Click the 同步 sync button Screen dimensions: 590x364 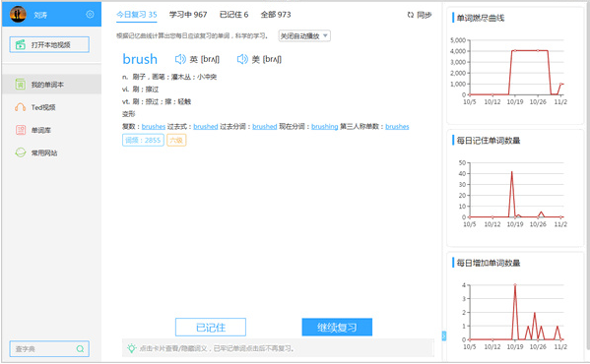point(420,15)
